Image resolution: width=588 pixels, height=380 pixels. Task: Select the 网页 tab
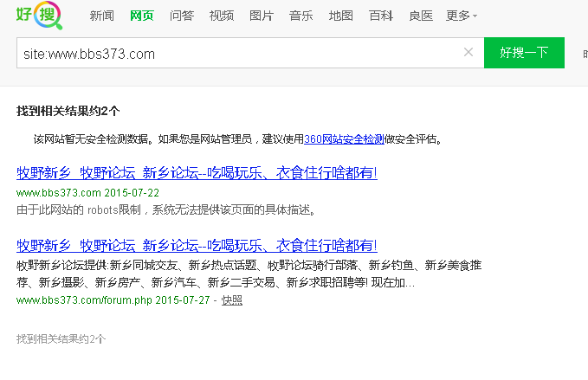pos(141,16)
